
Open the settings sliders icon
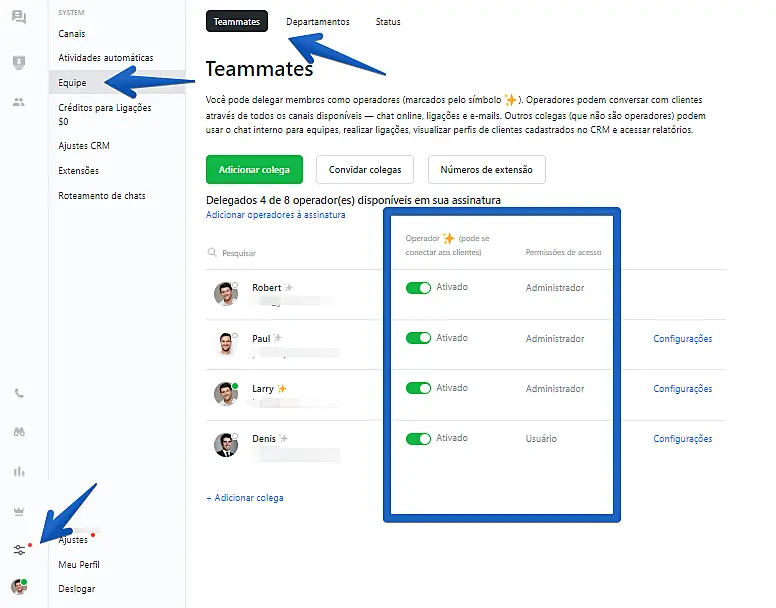click(x=19, y=550)
